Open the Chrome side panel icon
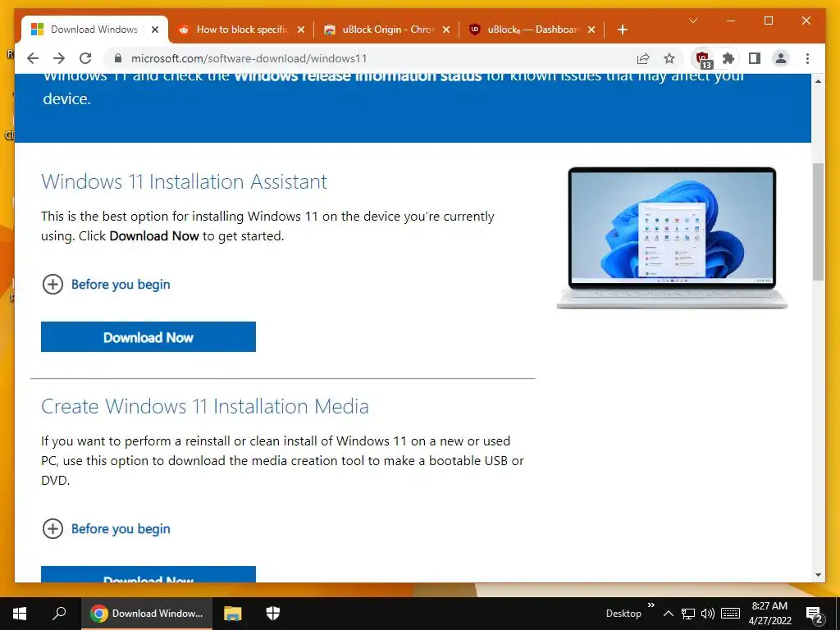 coord(755,58)
